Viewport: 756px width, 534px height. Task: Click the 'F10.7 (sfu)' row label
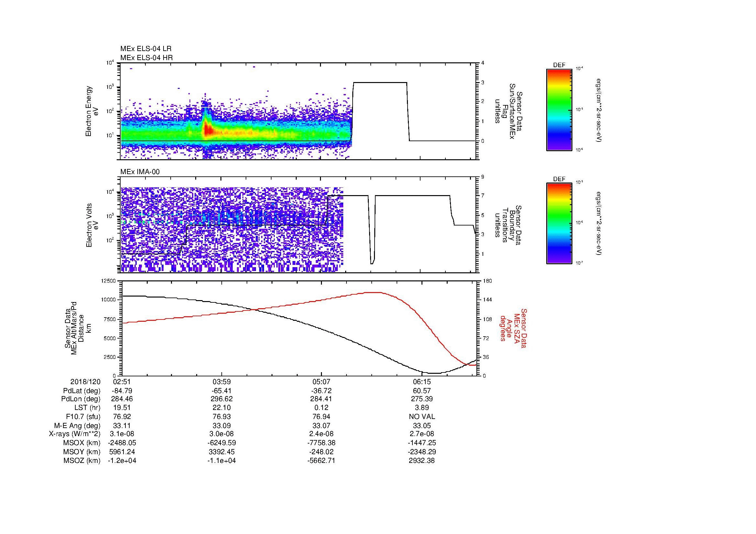(83, 417)
